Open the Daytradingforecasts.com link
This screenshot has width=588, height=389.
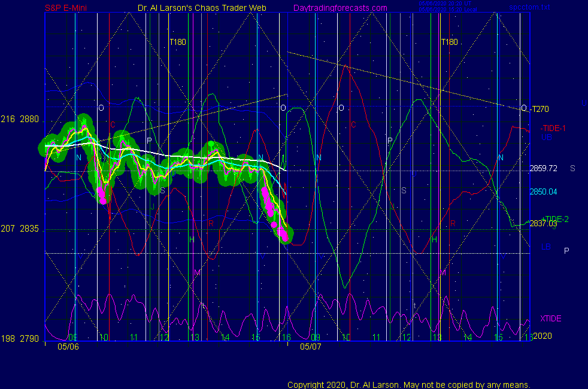point(340,8)
